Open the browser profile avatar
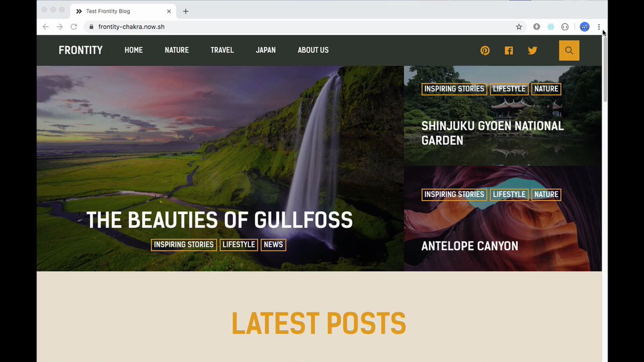The height and width of the screenshot is (362, 644). click(x=585, y=27)
